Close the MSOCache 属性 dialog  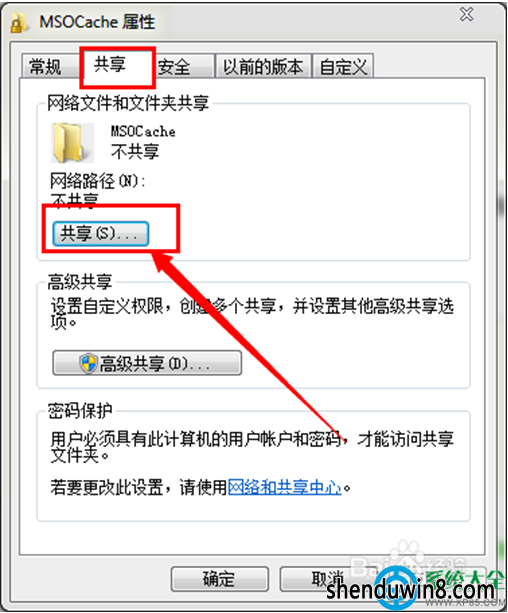point(467,14)
